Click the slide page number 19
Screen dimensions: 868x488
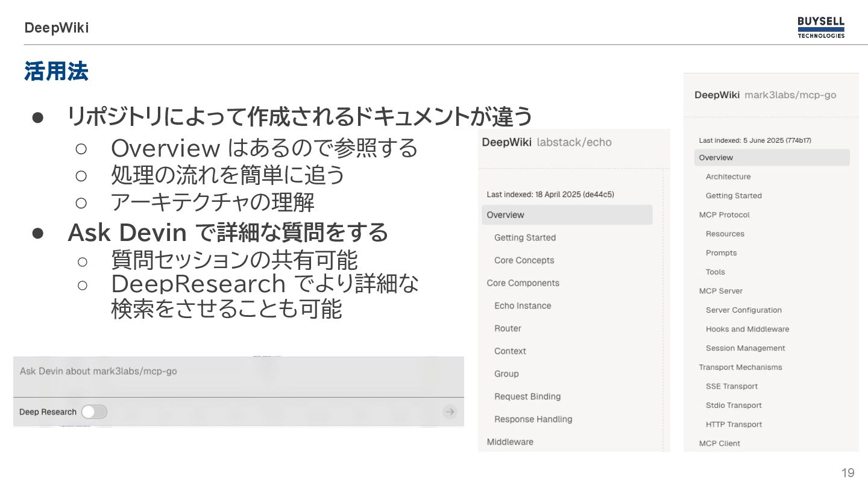(848, 473)
